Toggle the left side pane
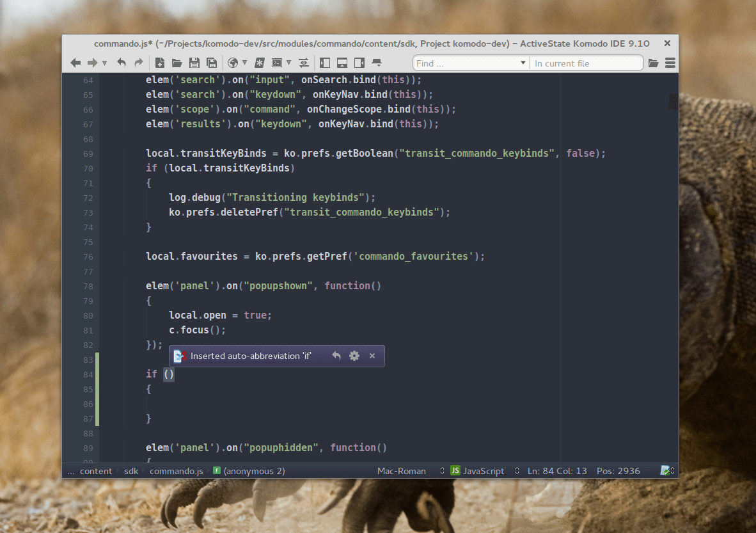 tap(325, 63)
